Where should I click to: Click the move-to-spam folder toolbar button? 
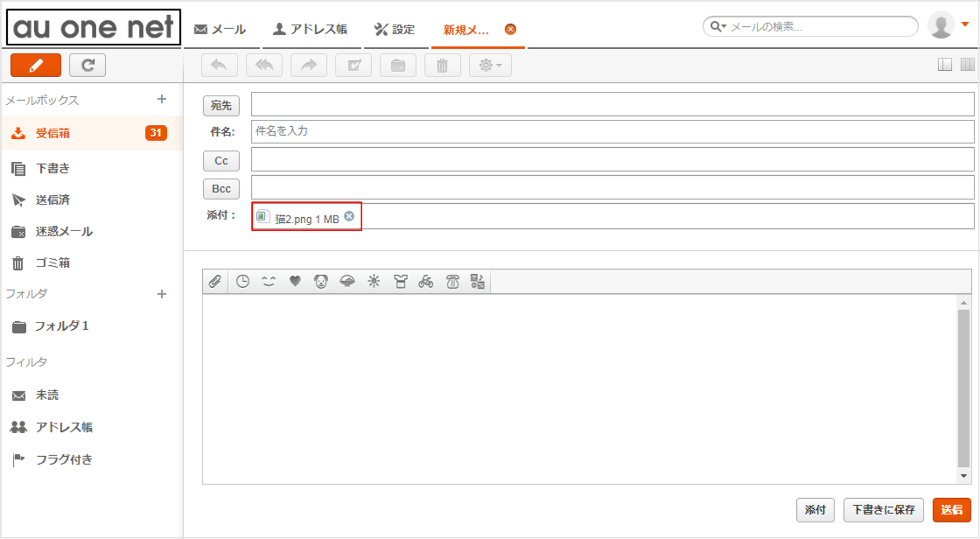tap(398, 65)
